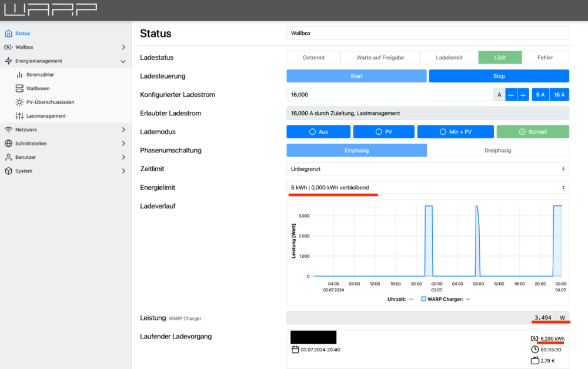This screenshot has height=369, width=588.
Task: Click the Wallbox name input field
Action: point(427,34)
